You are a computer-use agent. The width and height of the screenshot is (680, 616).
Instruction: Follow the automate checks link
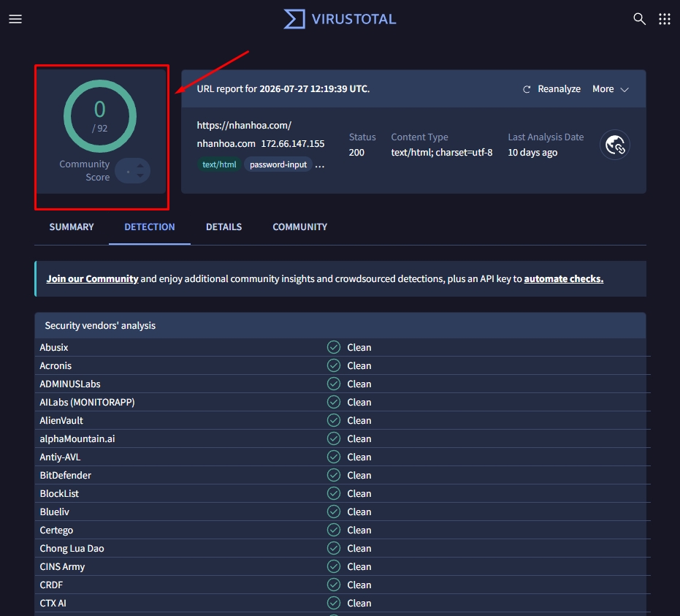(563, 278)
